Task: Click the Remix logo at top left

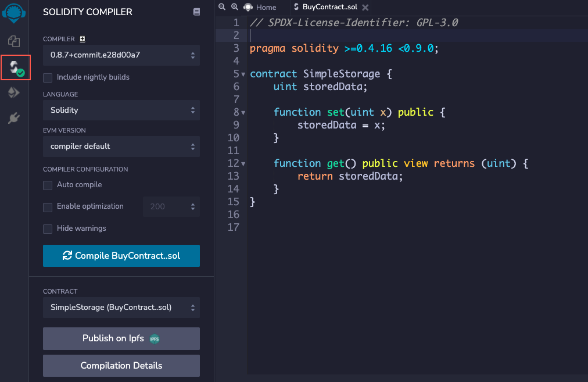Action: click(14, 12)
